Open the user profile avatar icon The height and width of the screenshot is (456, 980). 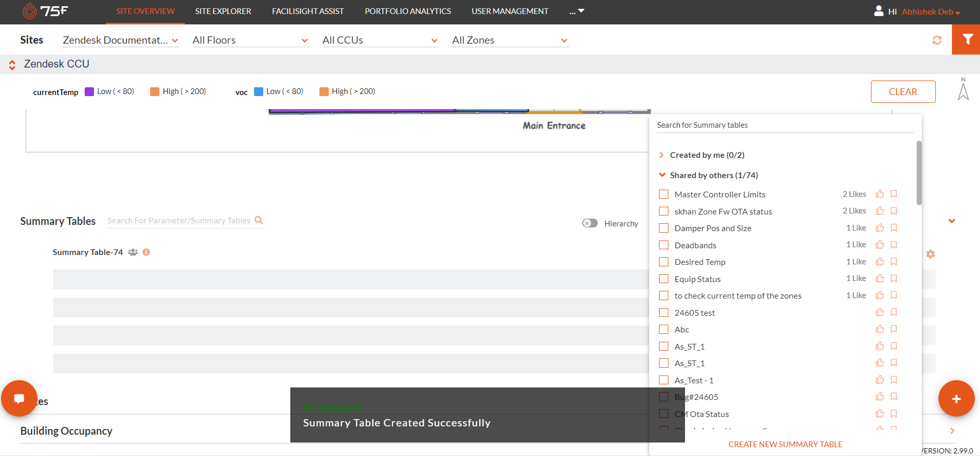[879, 11]
